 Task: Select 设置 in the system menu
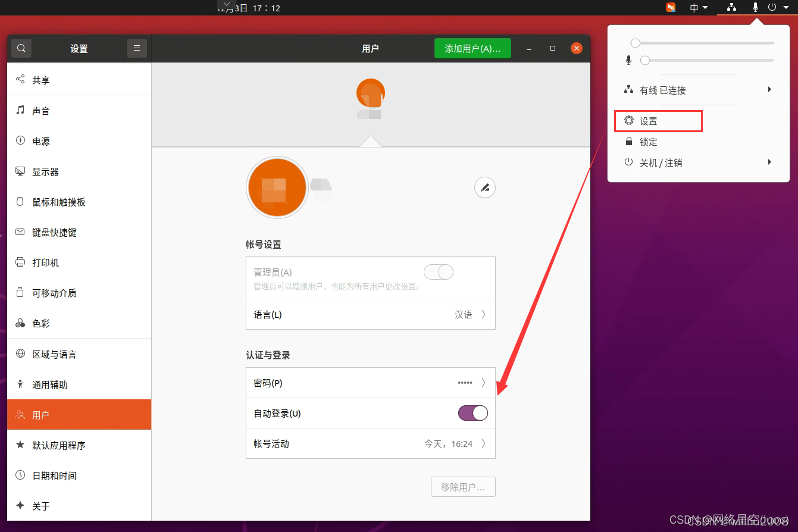pos(659,121)
